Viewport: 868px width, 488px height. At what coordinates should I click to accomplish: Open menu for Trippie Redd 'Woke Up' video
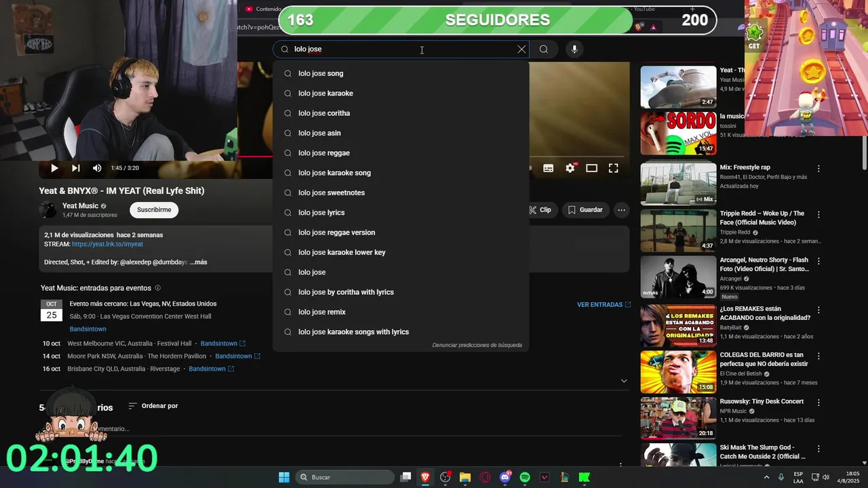tap(818, 215)
